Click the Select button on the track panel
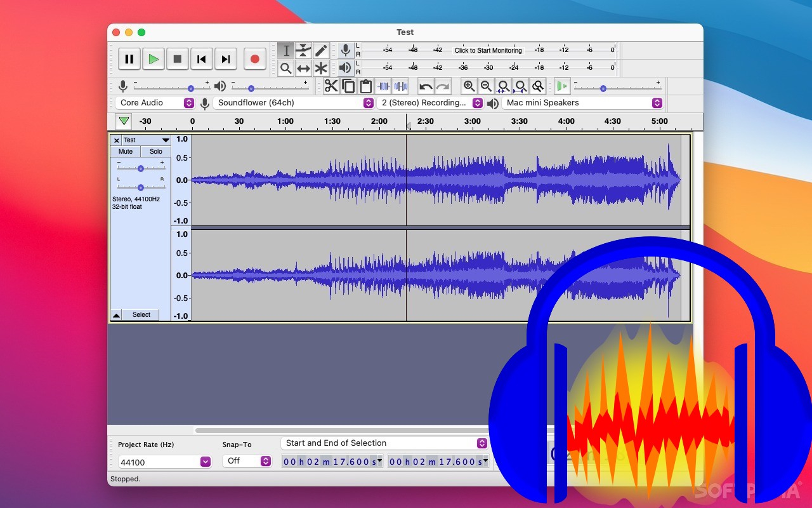Image resolution: width=812 pixels, height=508 pixels. click(141, 314)
